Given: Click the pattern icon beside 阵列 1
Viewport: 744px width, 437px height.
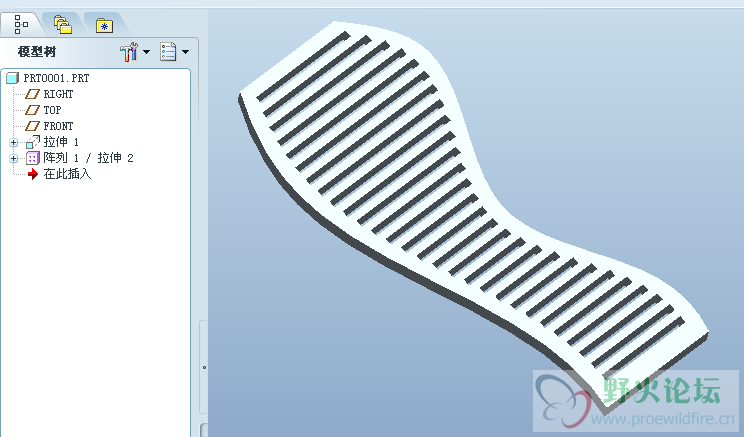Looking at the screenshot, I should tap(33, 158).
